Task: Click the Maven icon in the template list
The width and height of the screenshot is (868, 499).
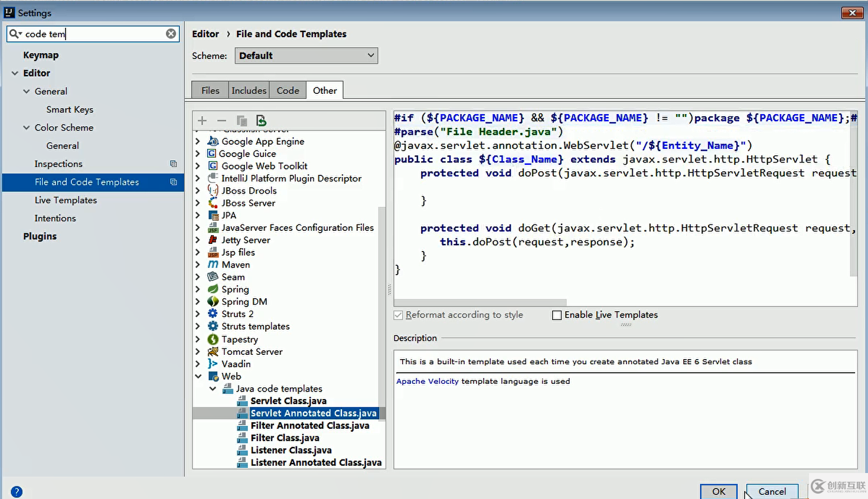Action: click(x=213, y=265)
